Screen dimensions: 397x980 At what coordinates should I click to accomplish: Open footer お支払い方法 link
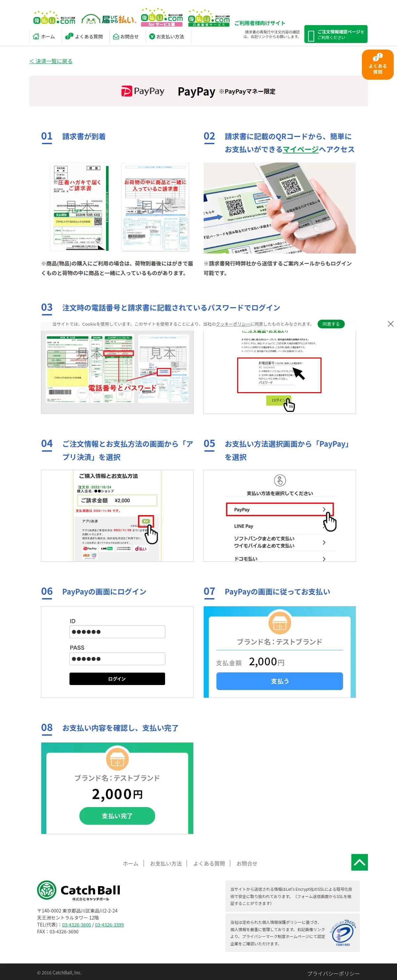[165, 864]
